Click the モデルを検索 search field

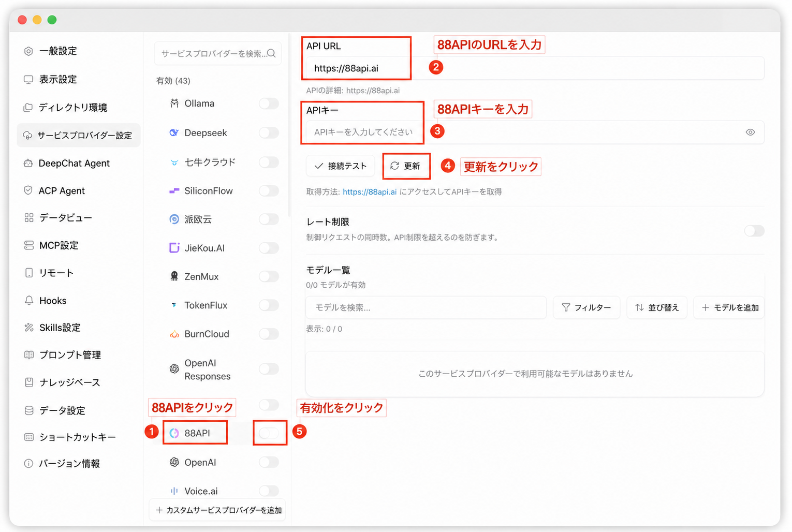coord(426,307)
